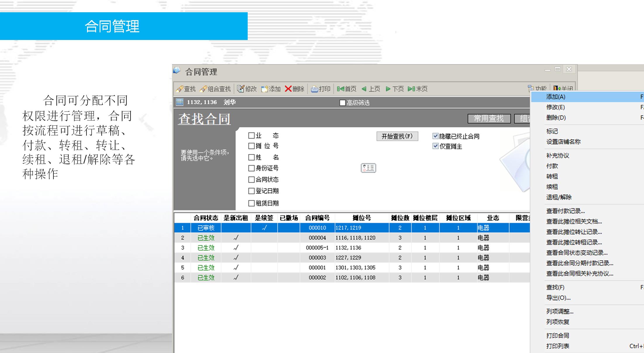Switch to 常用查找 button

coord(489,118)
